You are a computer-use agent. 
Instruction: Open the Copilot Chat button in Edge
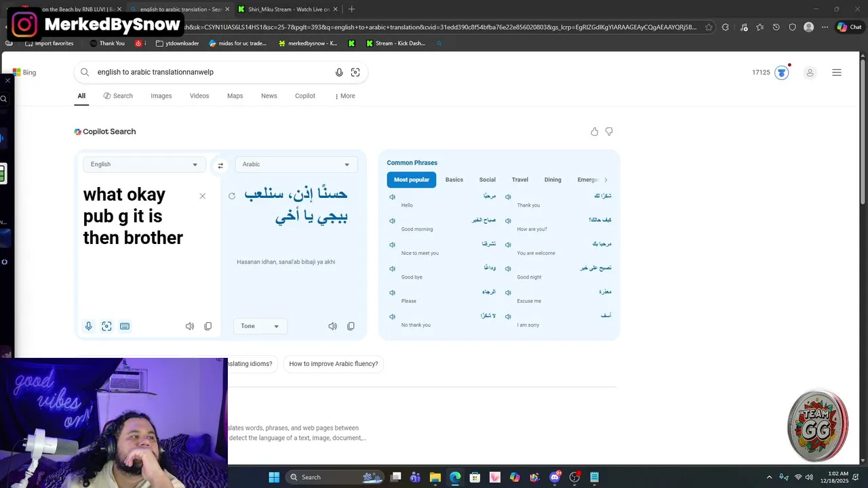coord(850,27)
